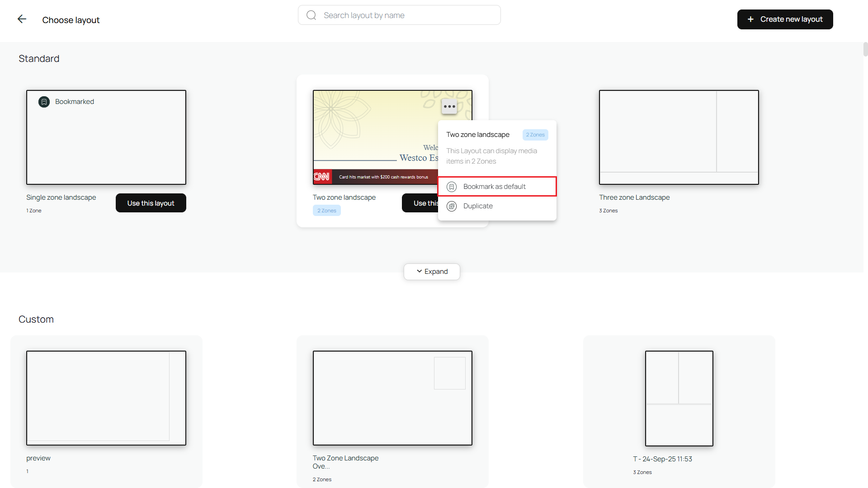Image resolution: width=868 pixels, height=488 pixels.
Task: Click the 2 Zones tag under Two zone landscape
Action: pyautogui.click(x=326, y=210)
